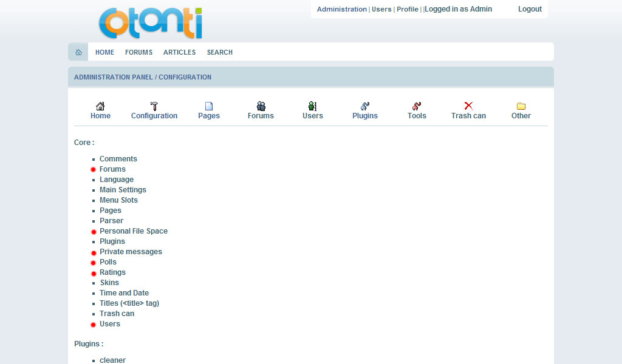Viewport: 622px width, 364px height.
Task: Open the Other folder icon
Action: point(521,106)
